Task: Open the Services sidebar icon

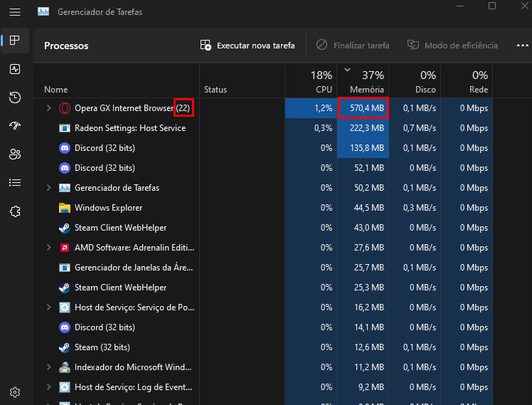Action: pyautogui.click(x=15, y=211)
